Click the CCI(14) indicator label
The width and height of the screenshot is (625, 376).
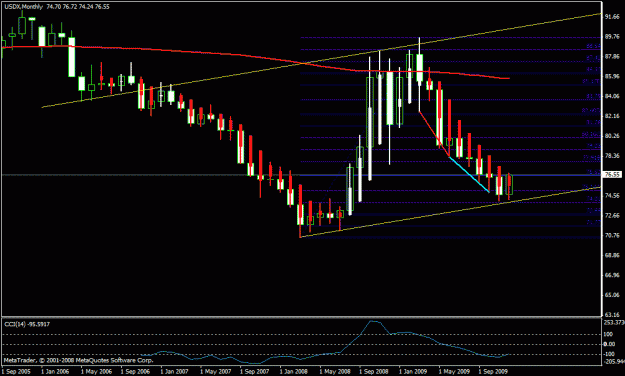(x=27, y=324)
